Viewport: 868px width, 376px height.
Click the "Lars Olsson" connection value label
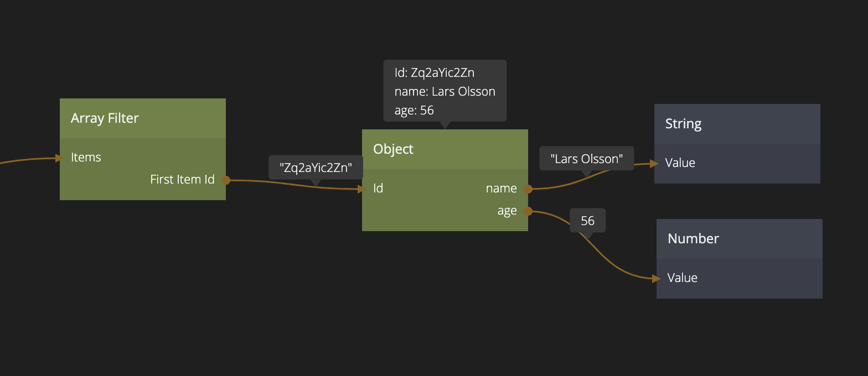pos(586,159)
